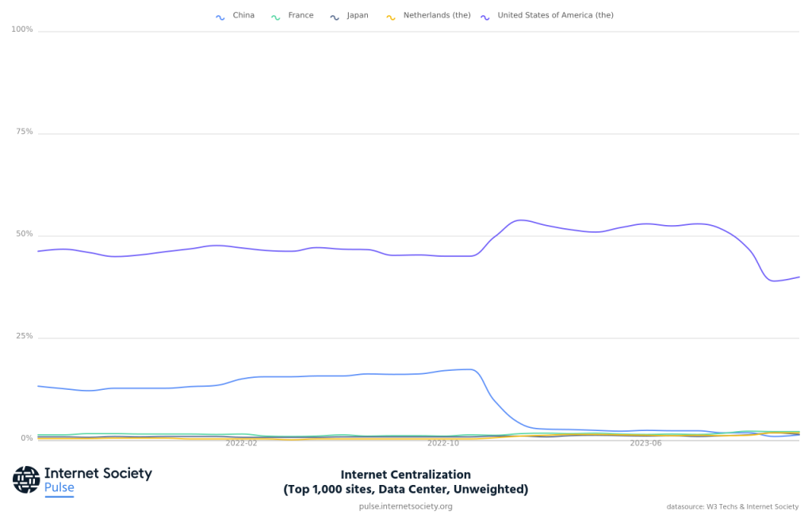The width and height of the screenshot is (812, 523).
Task: Click the France legend line icon
Action: [276, 17]
